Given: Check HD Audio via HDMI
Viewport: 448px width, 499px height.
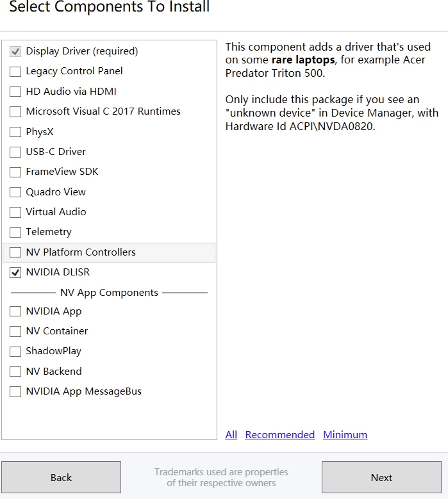Looking at the screenshot, I should click(15, 92).
